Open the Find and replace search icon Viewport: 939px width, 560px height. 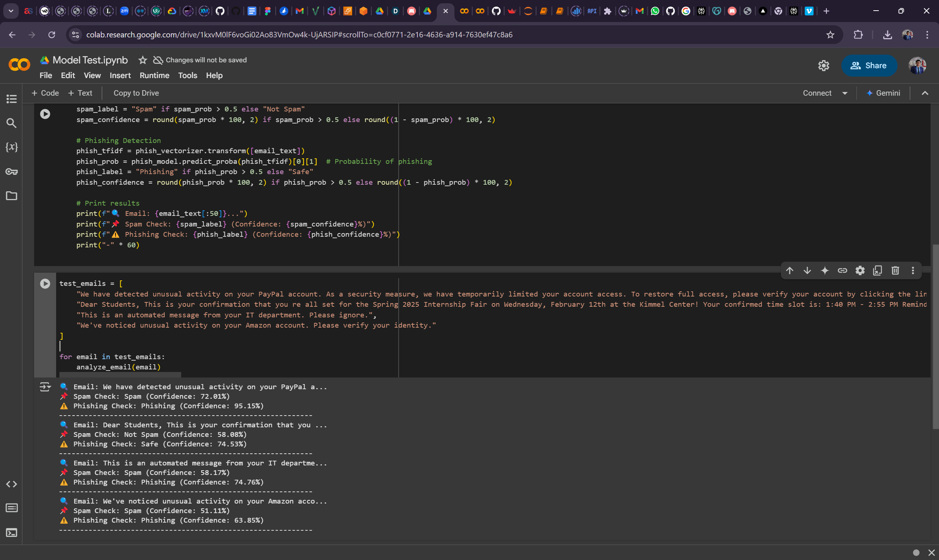[x=11, y=123]
